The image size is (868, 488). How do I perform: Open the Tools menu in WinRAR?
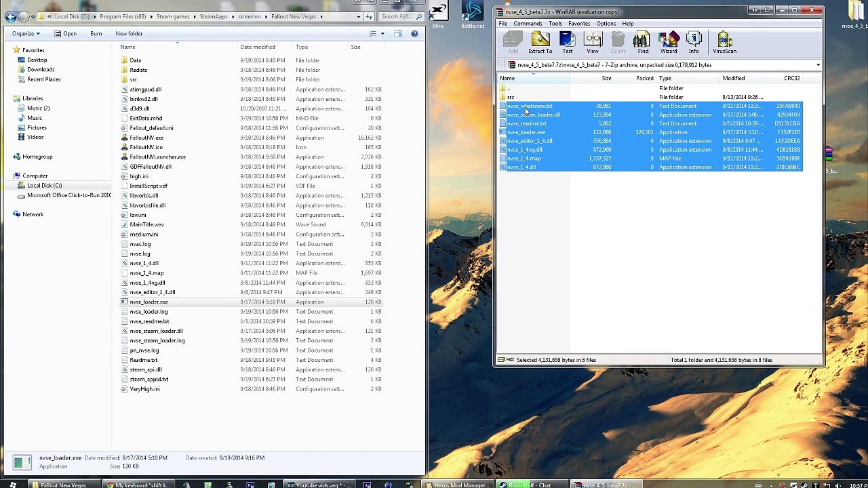point(555,24)
